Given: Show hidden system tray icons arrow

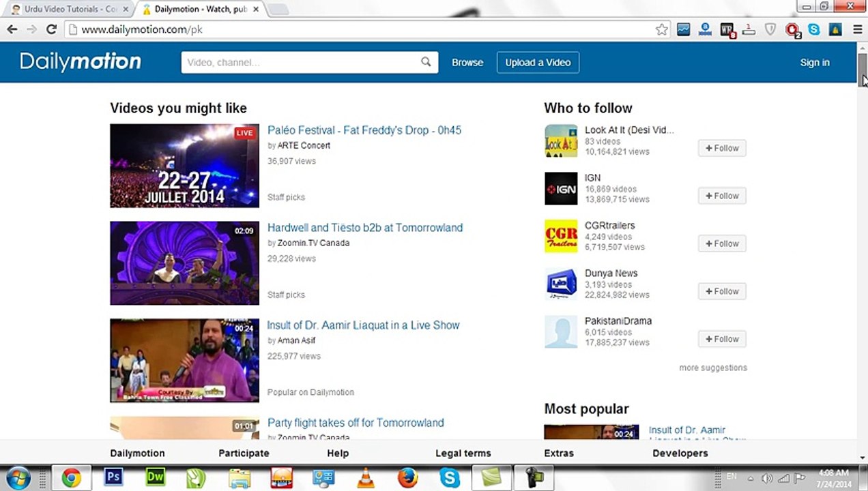Looking at the screenshot, I should point(751,478).
